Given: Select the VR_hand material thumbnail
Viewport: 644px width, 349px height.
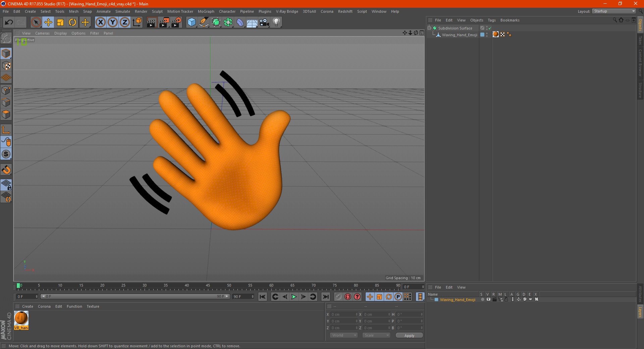Looking at the screenshot, I should [x=21, y=320].
